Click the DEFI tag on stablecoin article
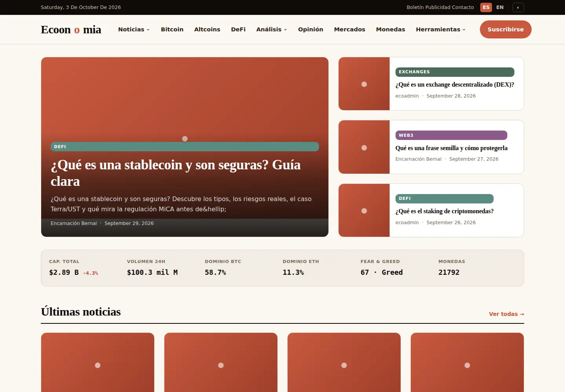This screenshot has width=565, height=392. [185, 147]
